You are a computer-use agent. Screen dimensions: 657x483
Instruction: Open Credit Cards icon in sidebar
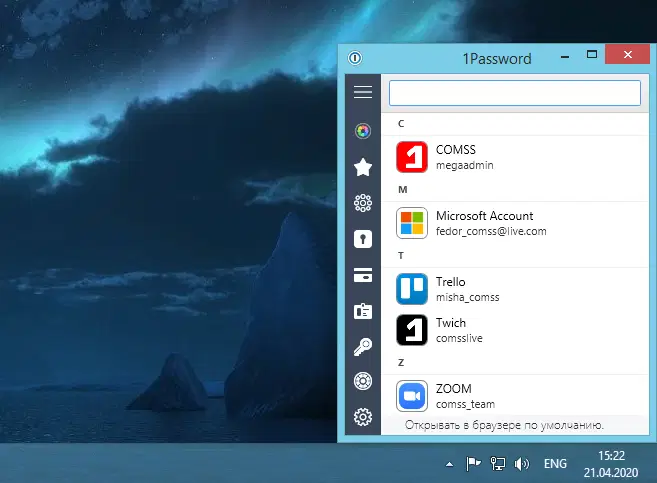[363, 275]
